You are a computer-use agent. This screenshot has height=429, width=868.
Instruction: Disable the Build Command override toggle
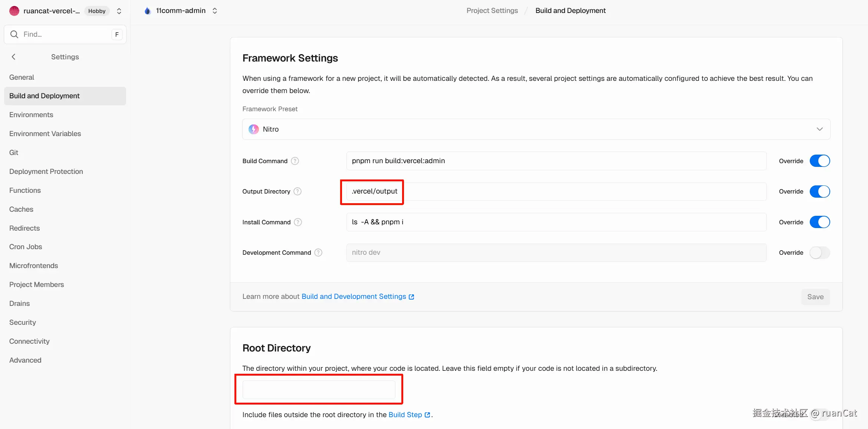click(x=819, y=161)
